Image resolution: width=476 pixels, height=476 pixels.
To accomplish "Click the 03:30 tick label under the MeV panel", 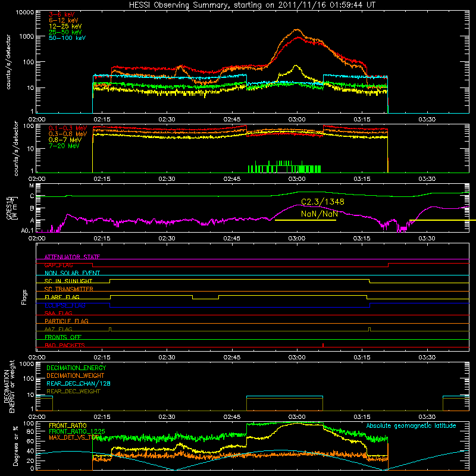I will click(427, 179).
